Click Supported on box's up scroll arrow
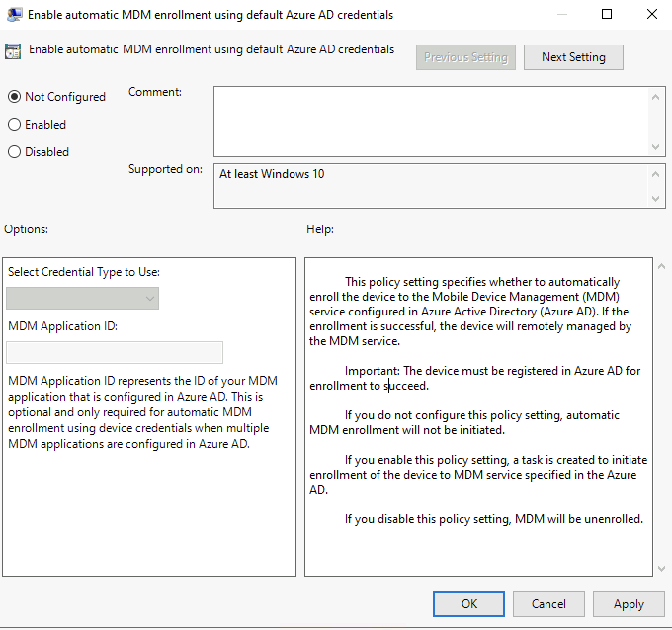 click(x=657, y=175)
